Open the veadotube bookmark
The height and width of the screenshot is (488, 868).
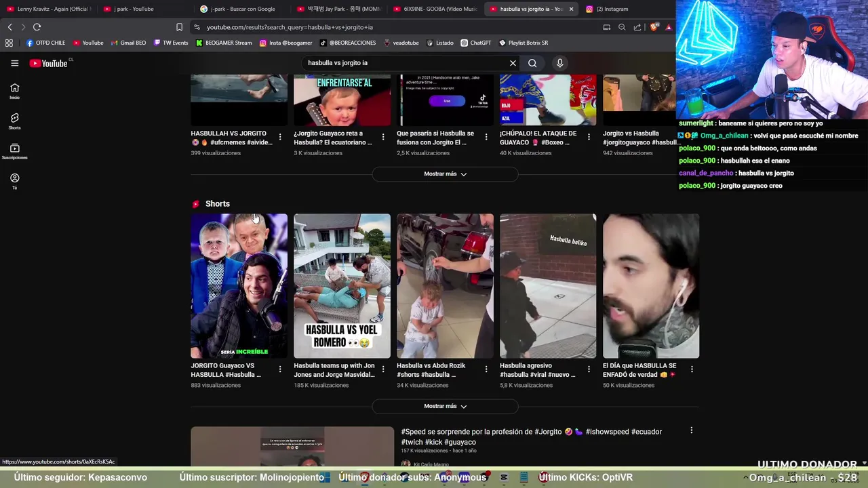pos(401,43)
